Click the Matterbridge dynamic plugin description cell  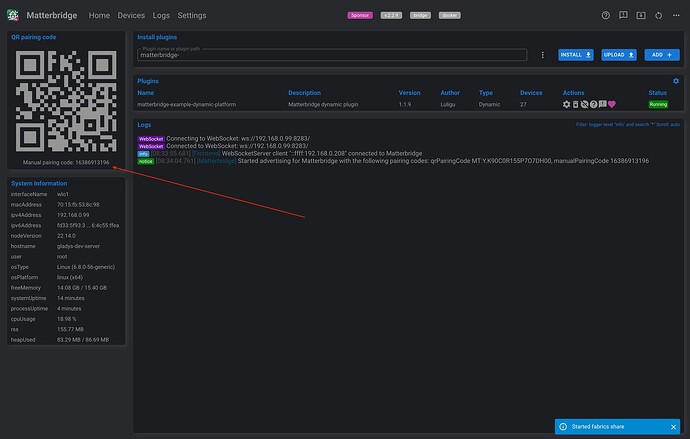point(323,104)
